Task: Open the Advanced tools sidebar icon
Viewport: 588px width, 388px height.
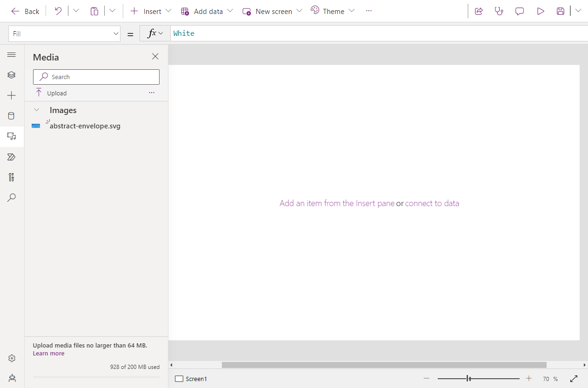Action: pyautogui.click(x=12, y=177)
